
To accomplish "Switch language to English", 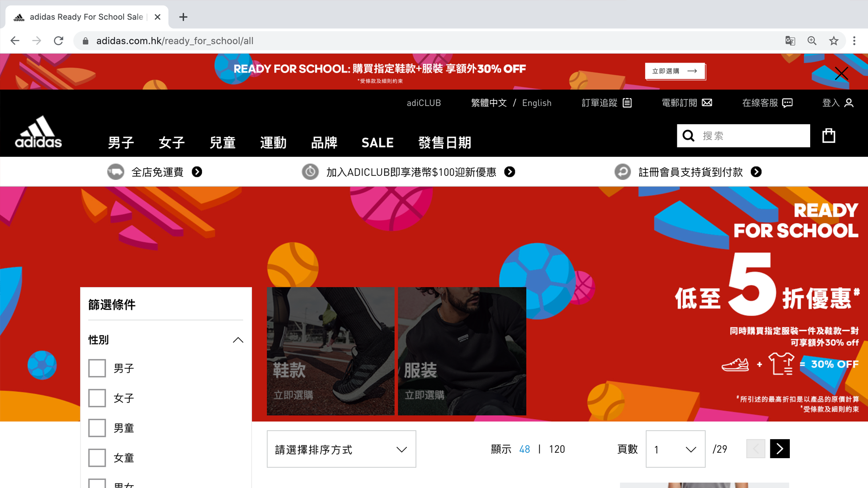I will tap(537, 103).
